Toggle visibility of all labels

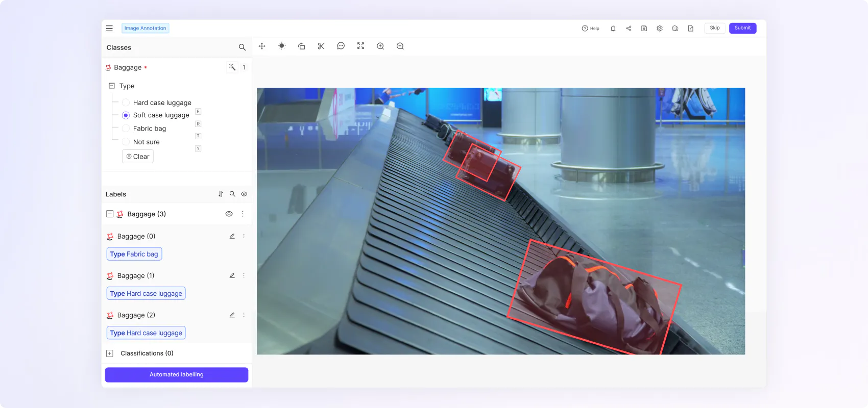[x=244, y=194]
